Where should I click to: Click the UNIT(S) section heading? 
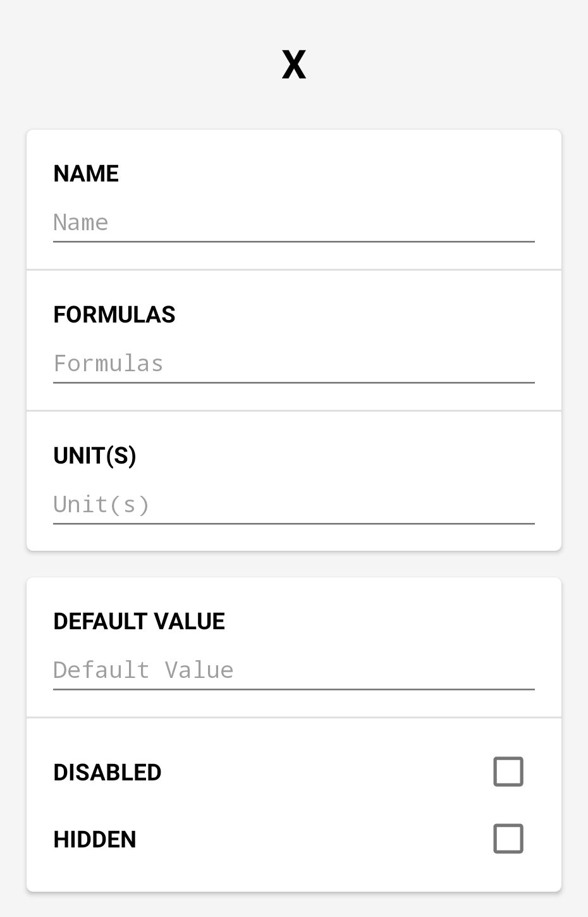(95, 456)
